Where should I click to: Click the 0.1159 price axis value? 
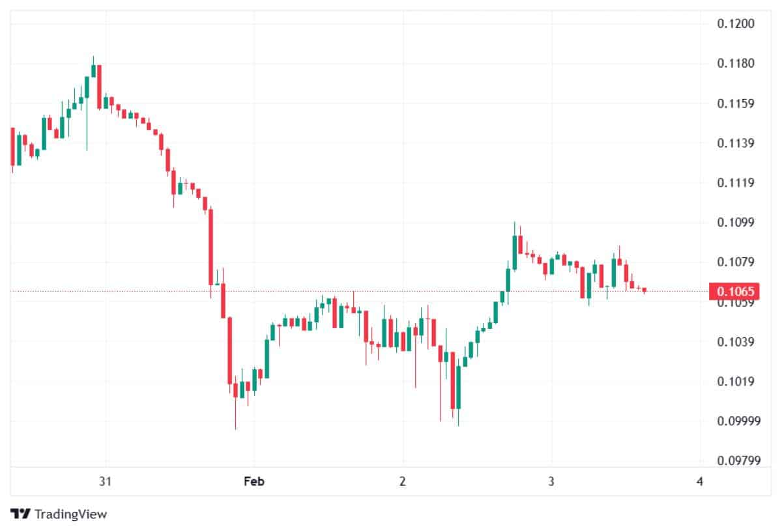point(735,104)
